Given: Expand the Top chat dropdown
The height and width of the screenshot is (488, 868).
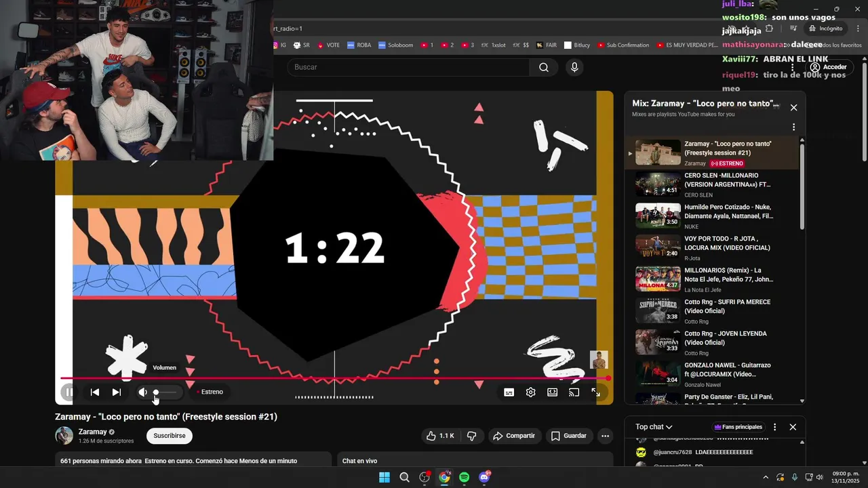Looking at the screenshot, I should click(654, 427).
